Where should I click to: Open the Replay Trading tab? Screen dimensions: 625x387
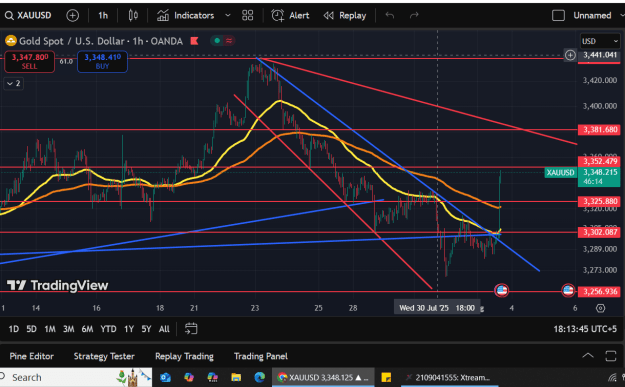[184, 356]
